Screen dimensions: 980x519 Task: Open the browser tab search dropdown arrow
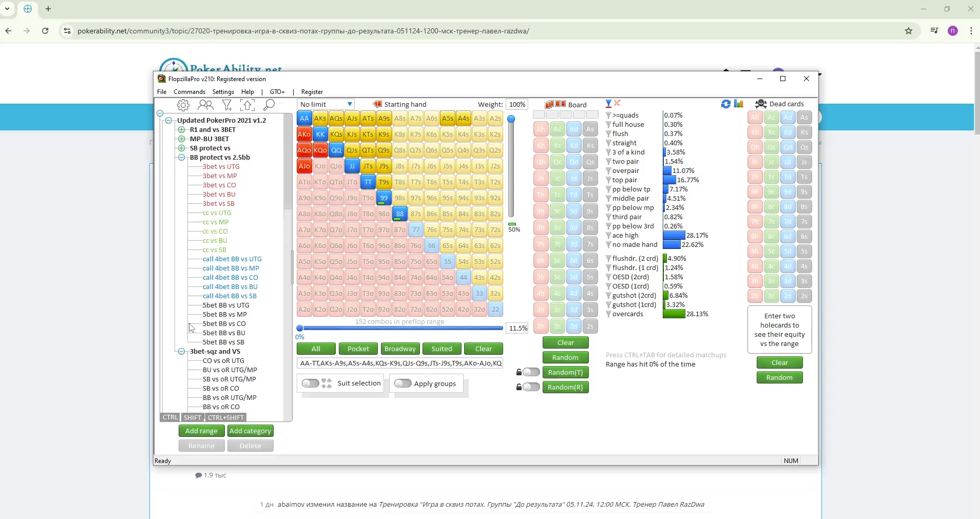point(7,9)
